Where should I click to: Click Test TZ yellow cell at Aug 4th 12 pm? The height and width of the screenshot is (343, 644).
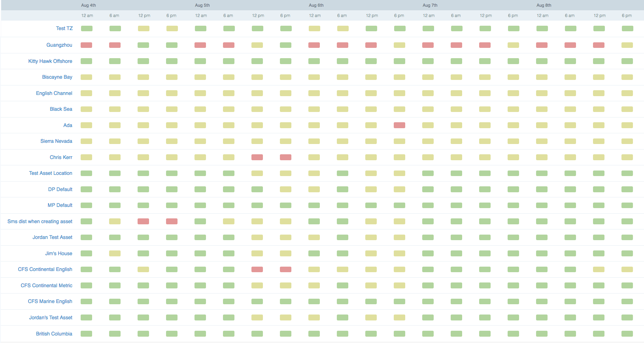tap(144, 28)
